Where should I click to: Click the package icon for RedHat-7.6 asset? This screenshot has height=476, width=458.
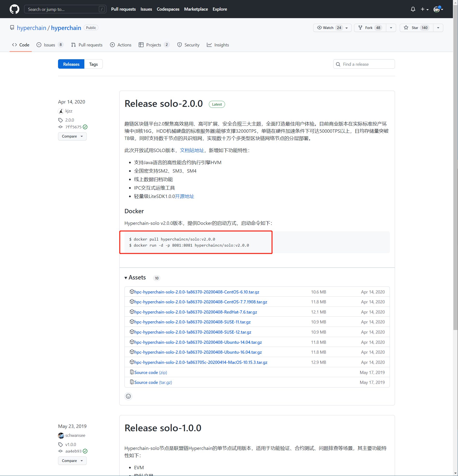pos(132,312)
